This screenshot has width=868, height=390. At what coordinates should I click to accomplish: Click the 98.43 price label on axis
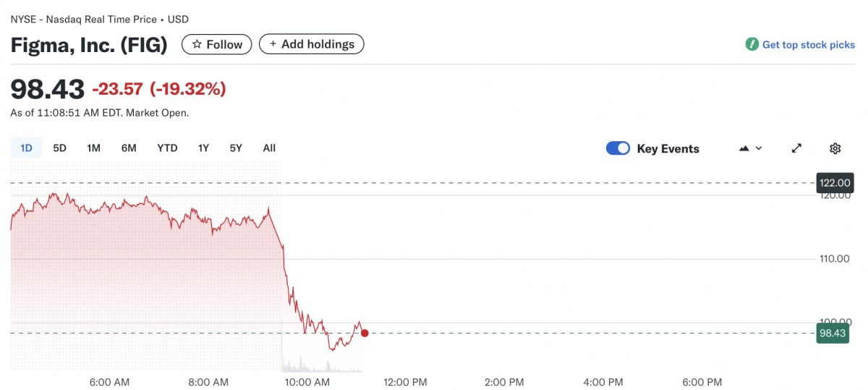point(832,334)
